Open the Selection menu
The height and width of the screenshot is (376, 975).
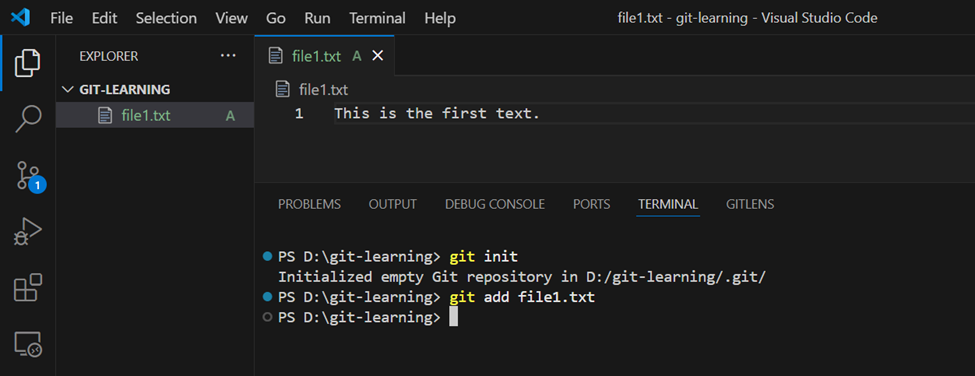coord(166,18)
